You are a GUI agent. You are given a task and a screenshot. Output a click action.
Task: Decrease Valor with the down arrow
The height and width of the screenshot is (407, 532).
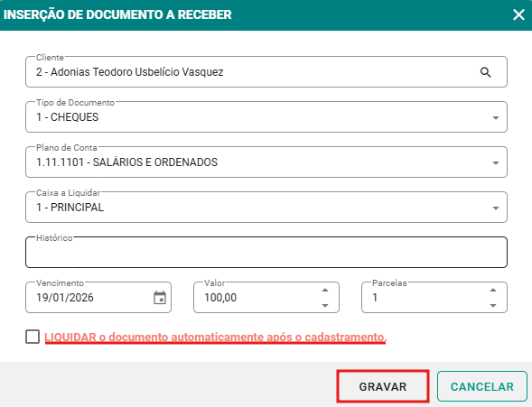[x=325, y=305]
